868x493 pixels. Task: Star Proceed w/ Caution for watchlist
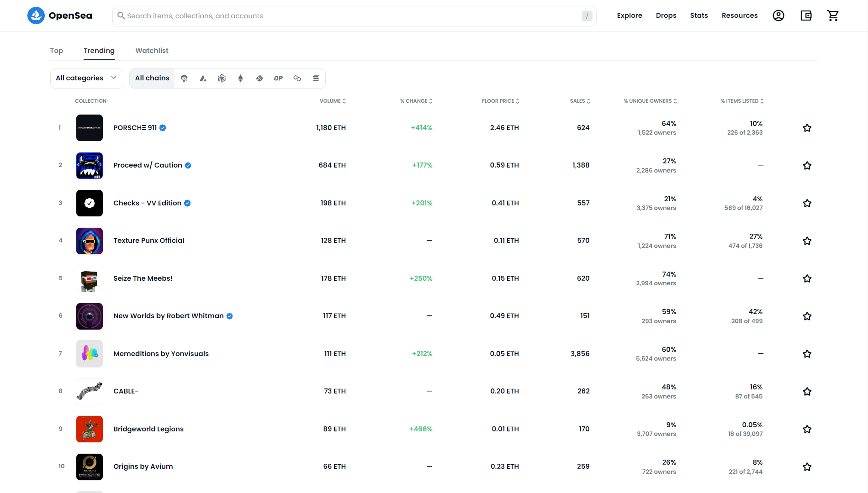pos(807,165)
